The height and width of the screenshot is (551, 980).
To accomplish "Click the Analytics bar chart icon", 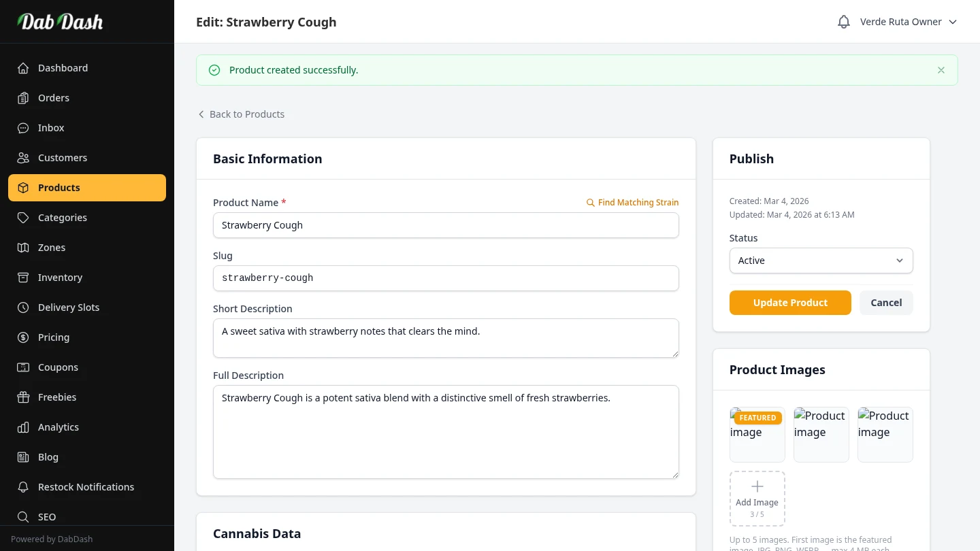I will tap(23, 427).
